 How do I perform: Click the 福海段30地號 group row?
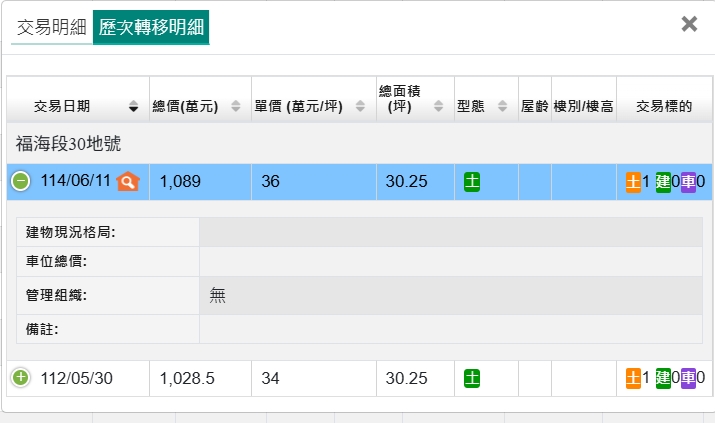click(x=69, y=144)
